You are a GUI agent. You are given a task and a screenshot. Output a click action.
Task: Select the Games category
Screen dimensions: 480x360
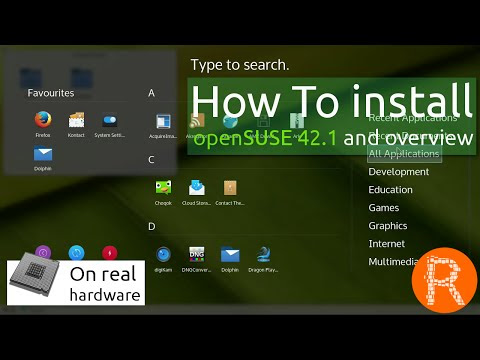point(384,208)
